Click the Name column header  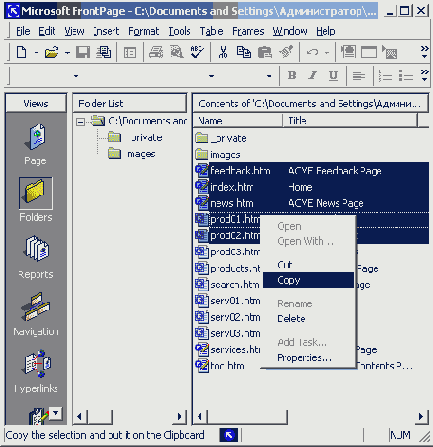click(x=238, y=120)
